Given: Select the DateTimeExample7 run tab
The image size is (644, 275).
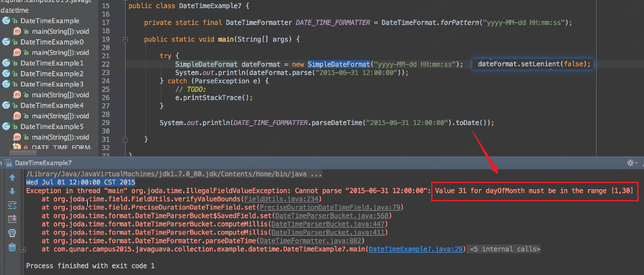Looking at the screenshot, I should (x=42, y=163).
